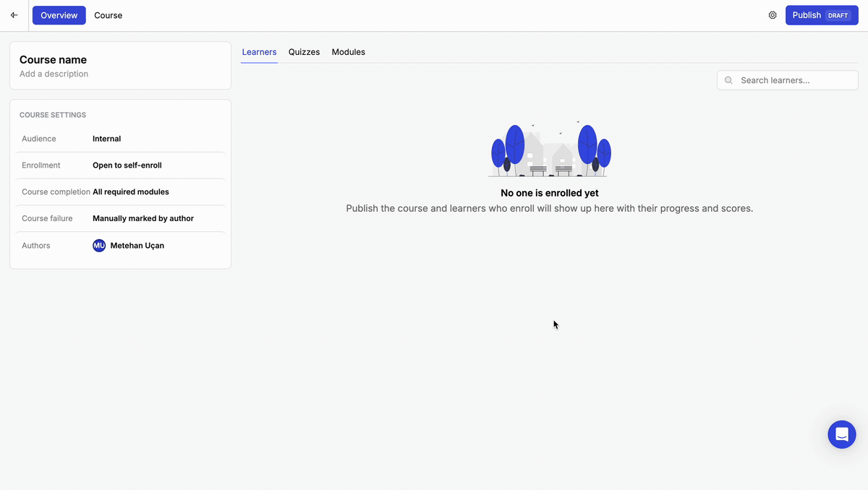Image resolution: width=868 pixels, height=490 pixels.
Task: Open the Modules tab
Action: [x=349, y=52]
